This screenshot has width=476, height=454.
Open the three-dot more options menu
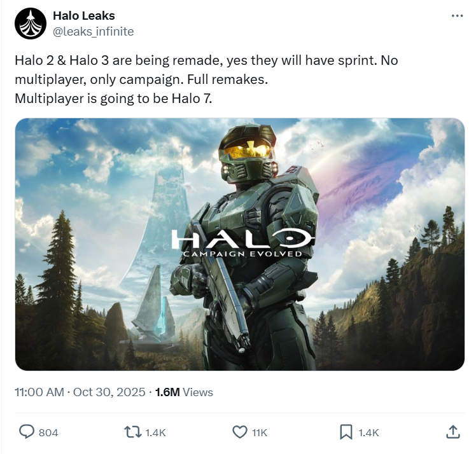457,16
